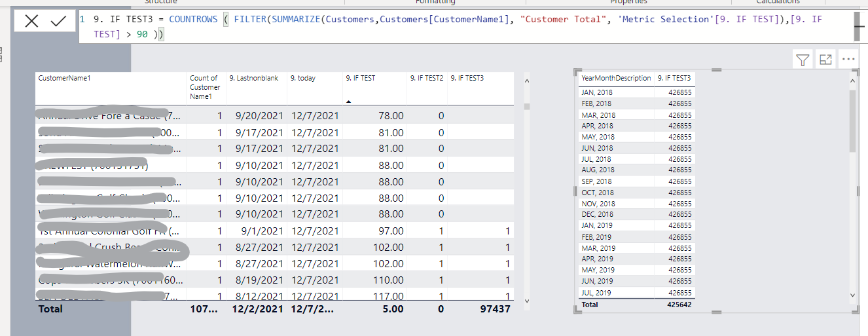The height and width of the screenshot is (336, 868).
Task: Click the 110.00 IF TEST value
Action: point(389,280)
